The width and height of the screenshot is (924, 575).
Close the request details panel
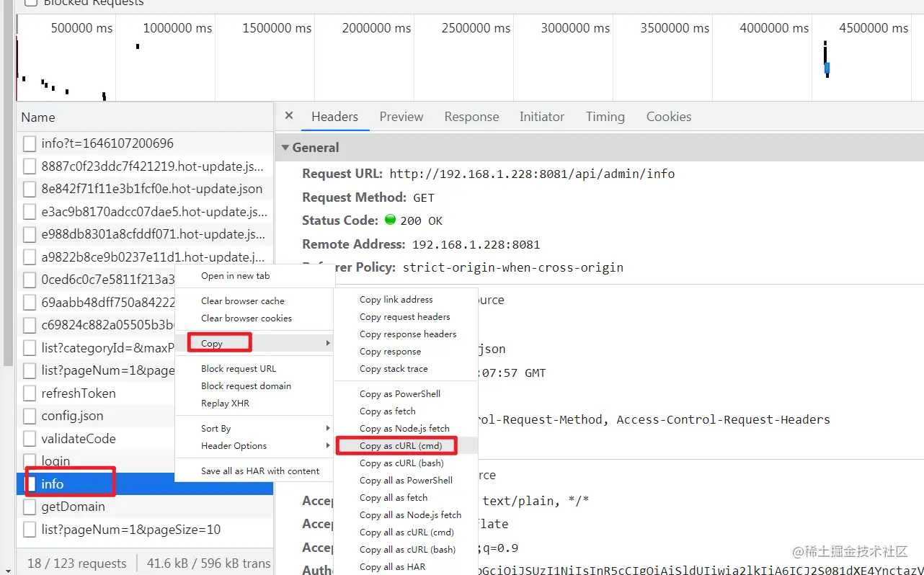(x=289, y=115)
